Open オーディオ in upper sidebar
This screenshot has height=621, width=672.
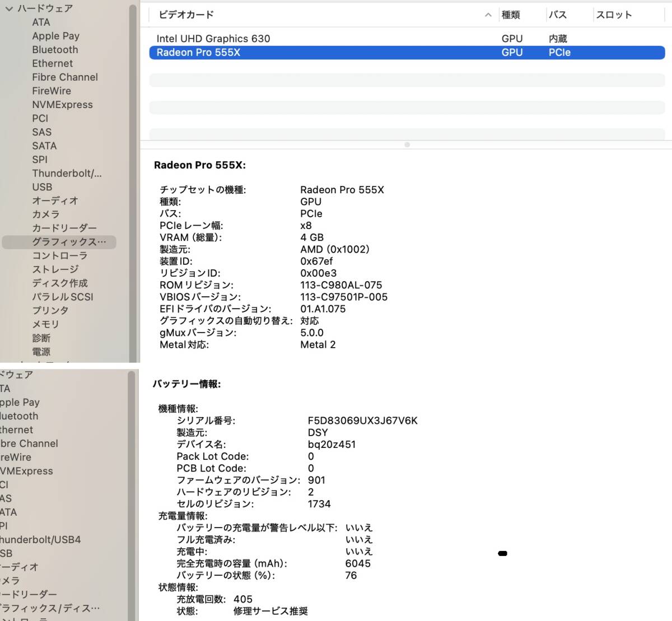tap(55, 200)
